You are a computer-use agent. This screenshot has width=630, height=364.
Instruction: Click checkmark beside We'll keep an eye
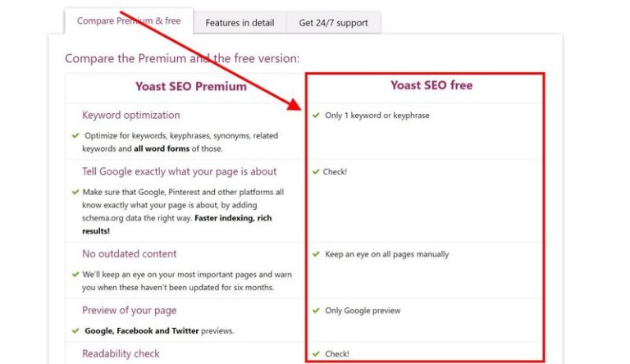[75, 275]
